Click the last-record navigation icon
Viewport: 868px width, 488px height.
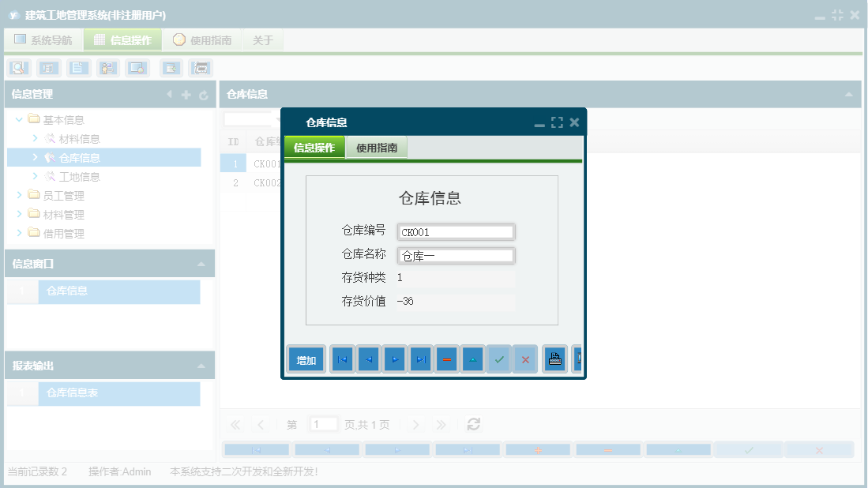[420, 358]
